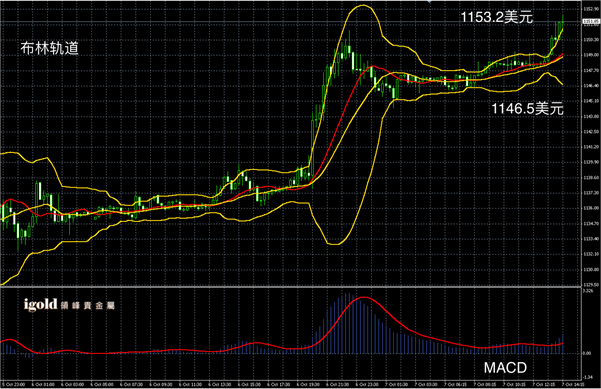Click the 1153.2美元 price annotation
Viewport: 601px width, 389px height.
(496, 17)
